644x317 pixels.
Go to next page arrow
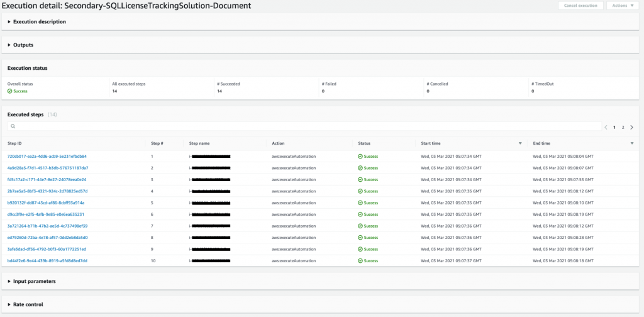tap(631, 127)
